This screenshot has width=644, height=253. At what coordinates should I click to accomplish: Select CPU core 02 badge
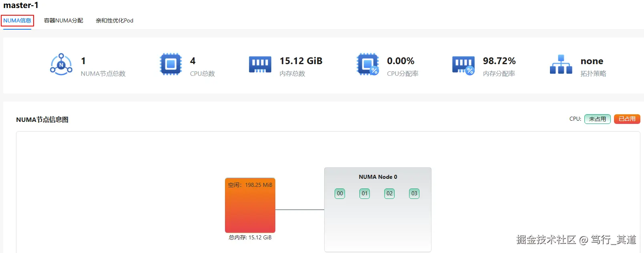coord(389,194)
